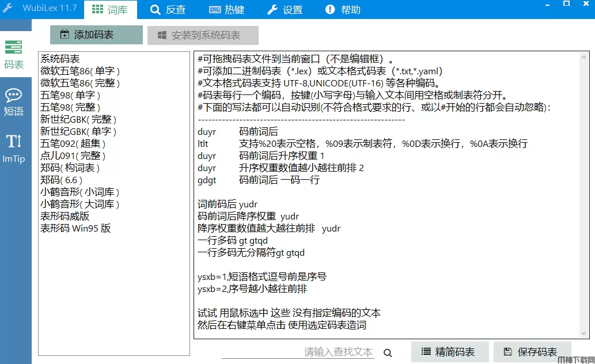The width and height of the screenshot is (595, 364).
Task: Open the 设置 settings tab
Action: pos(285,9)
